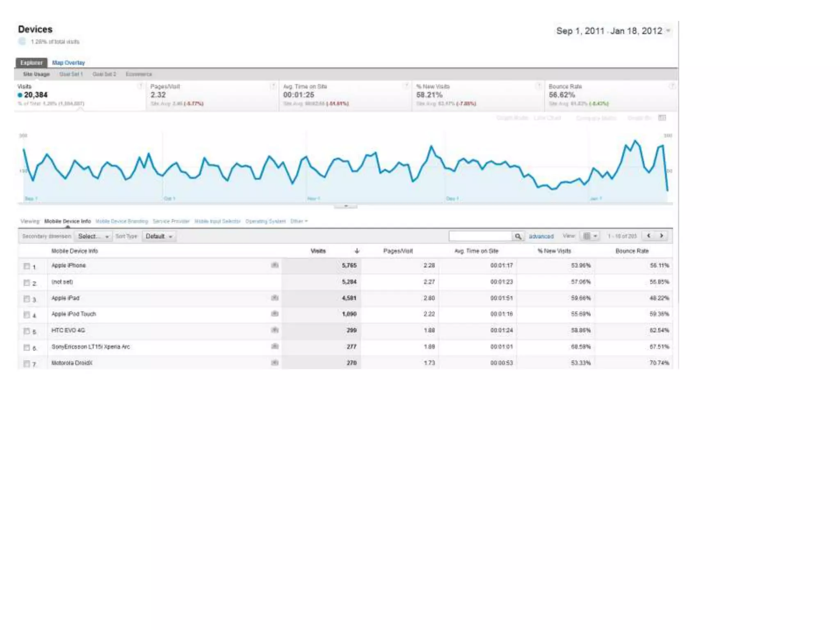840x630 pixels.
Task: Click the advanced filter link
Action: pyautogui.click(x=541, y=236)
